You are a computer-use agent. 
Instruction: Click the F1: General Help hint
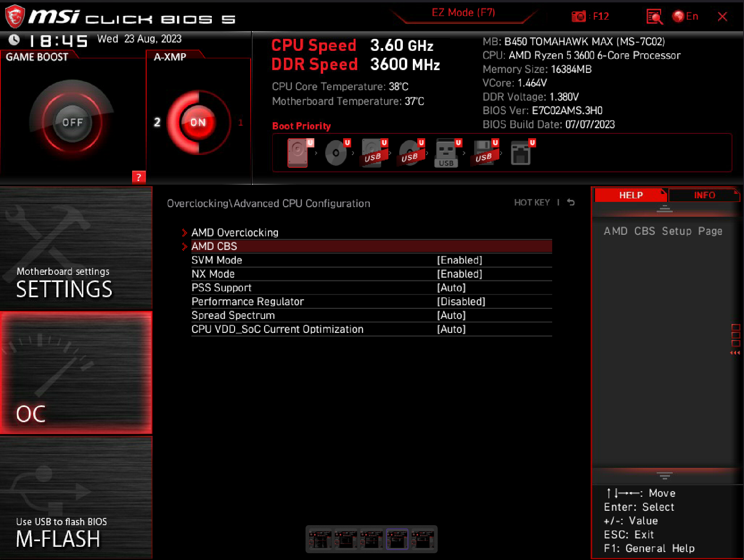coord(649,548)
